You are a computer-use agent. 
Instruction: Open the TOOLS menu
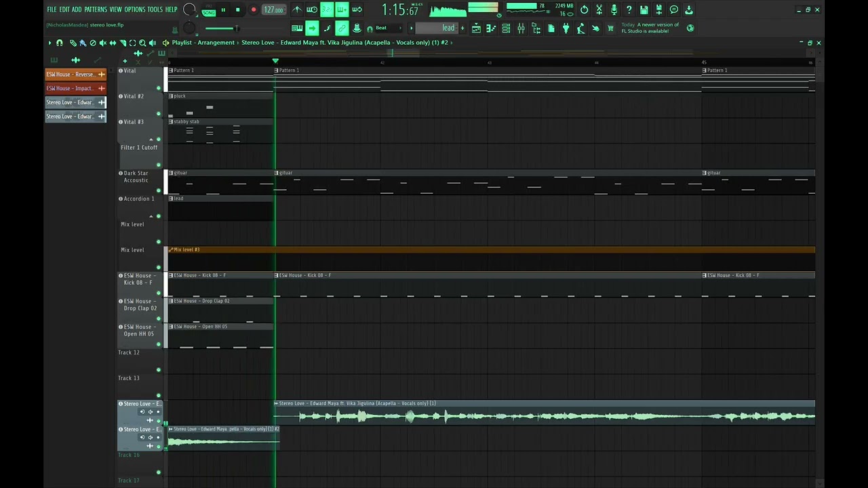tap(155, 9)
